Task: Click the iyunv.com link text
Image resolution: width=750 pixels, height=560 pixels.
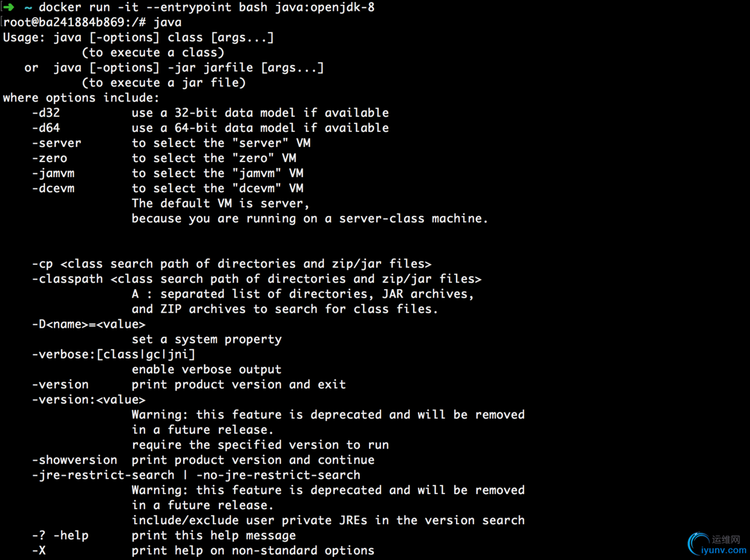Action: click(723, 550)
